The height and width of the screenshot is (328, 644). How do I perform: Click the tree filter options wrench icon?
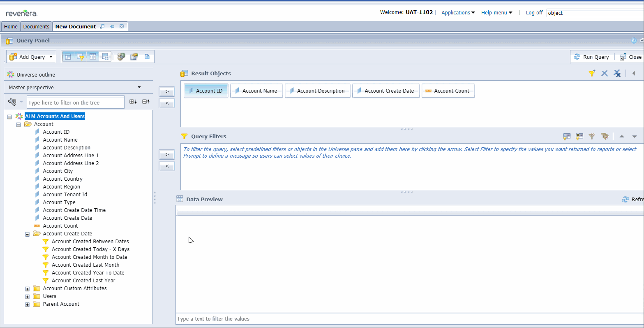[12, 102]
